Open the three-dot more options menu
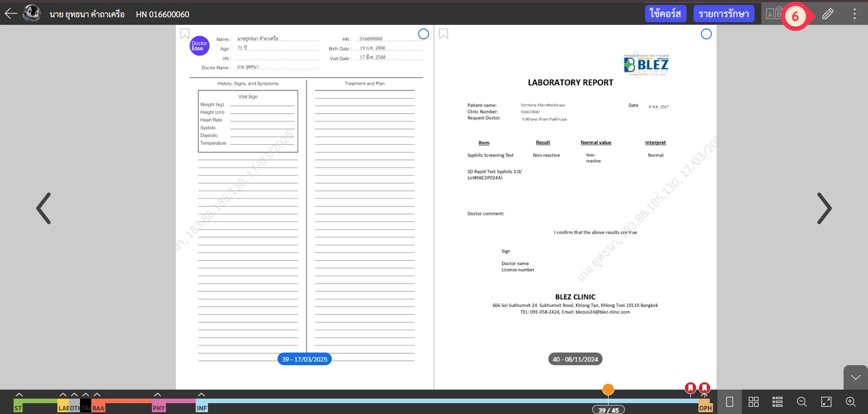Screen dimensions: 868x414 click(854, 14)
